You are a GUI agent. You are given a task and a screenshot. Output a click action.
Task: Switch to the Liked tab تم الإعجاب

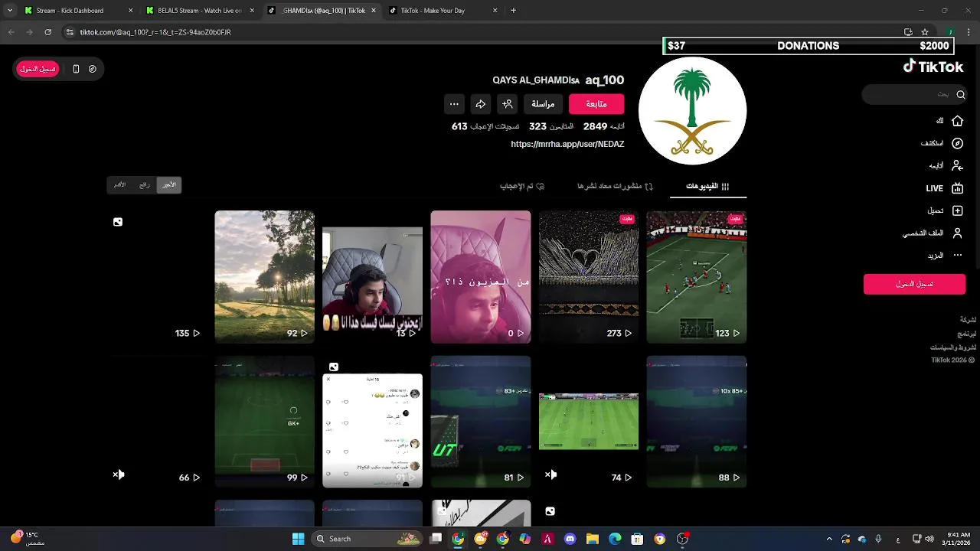tap(522, 186)
